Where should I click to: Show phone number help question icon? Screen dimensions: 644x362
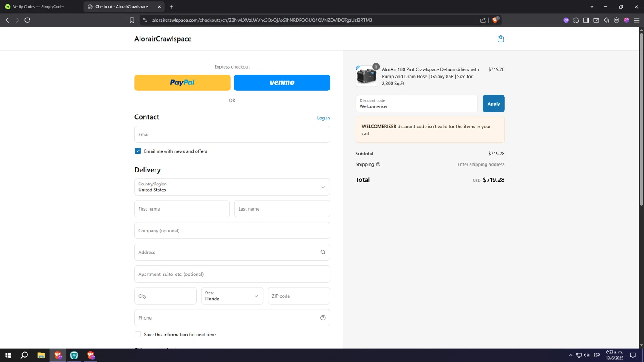[x=323, y=318]
